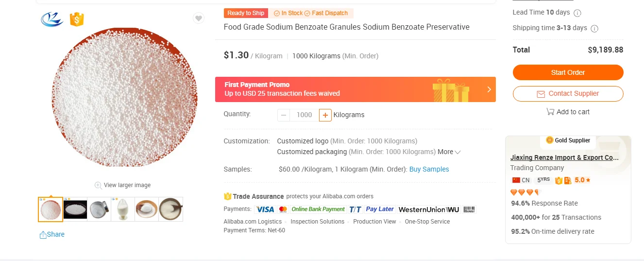The height and width of the screenshot is (261, 644).
Task: Open the Buy Samples link
Action: pyautogui.click(x=429, y=170)
